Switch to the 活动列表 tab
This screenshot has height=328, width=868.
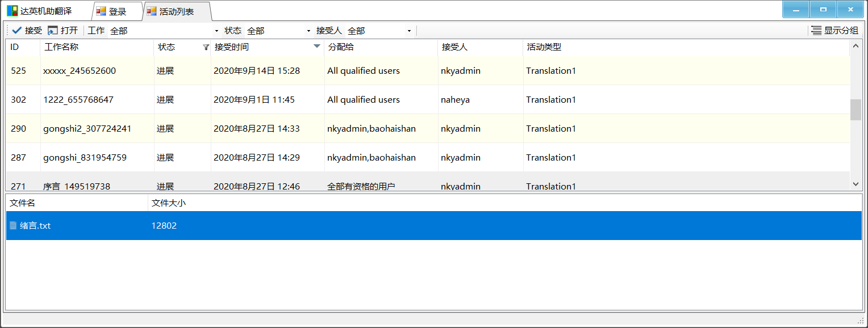pyautogui.click(x=176, y=11)
